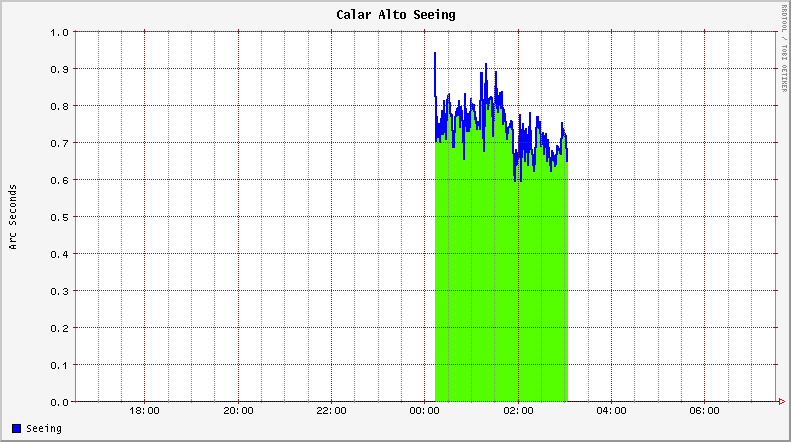Click the 0.7 y-axis value
Image resolution: width=791 pixels, height=442 pixels.
click(x=59, y=143)
